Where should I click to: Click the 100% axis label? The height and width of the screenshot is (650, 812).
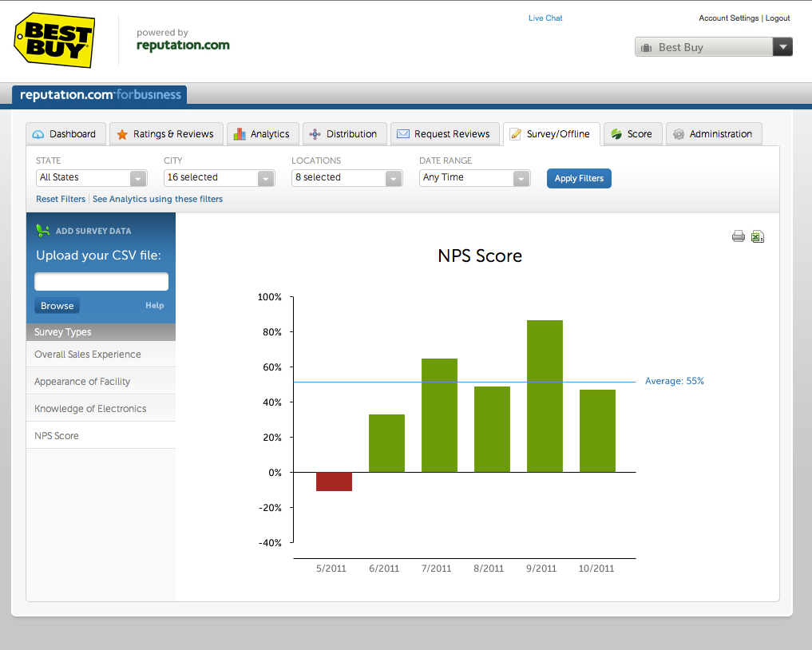coord(270,297)
